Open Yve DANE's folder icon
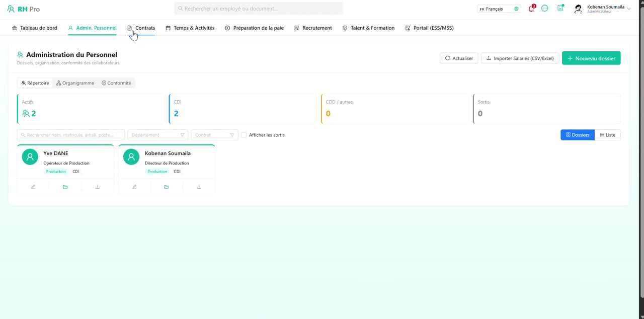The width and height of the screenshot is (644, 319). [65, 187]
